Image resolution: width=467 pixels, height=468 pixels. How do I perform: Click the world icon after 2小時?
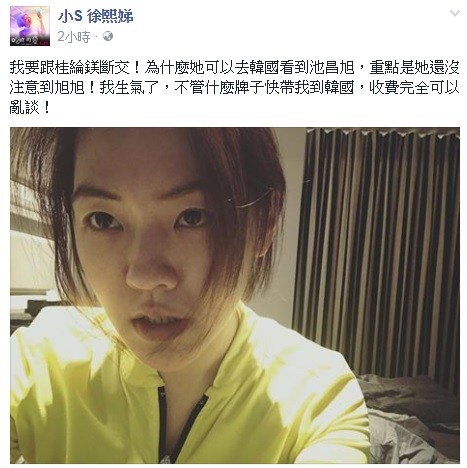point(108,36)
